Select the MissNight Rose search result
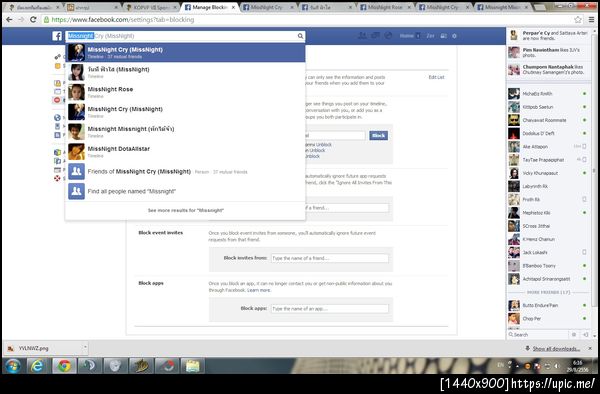 click(185, 92)
